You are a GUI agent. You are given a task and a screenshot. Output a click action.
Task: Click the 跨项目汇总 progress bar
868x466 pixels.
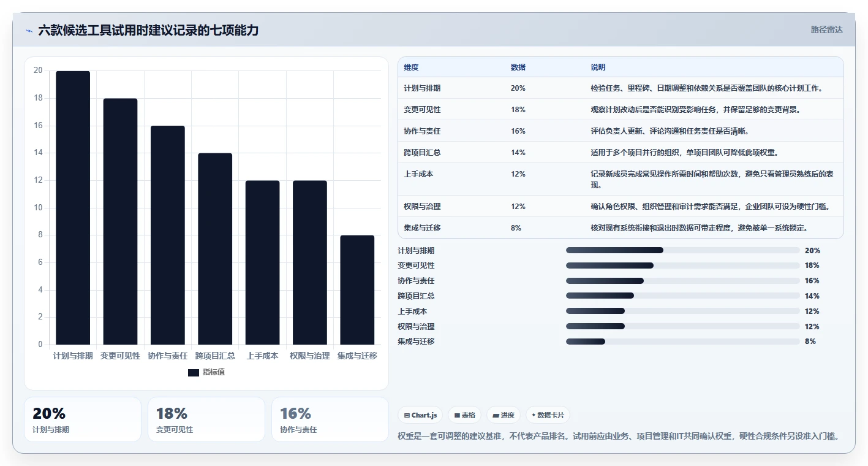(x=683, y=296)
